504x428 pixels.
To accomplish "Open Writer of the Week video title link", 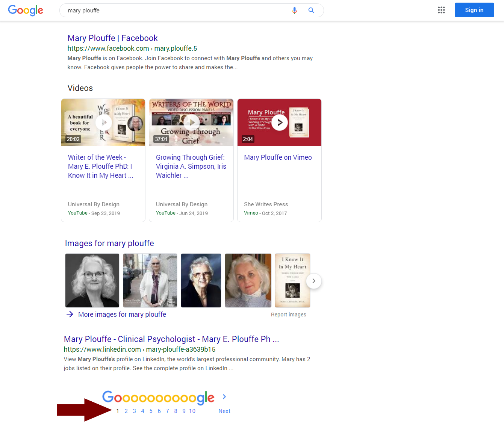I will click(x=101, y=166).
